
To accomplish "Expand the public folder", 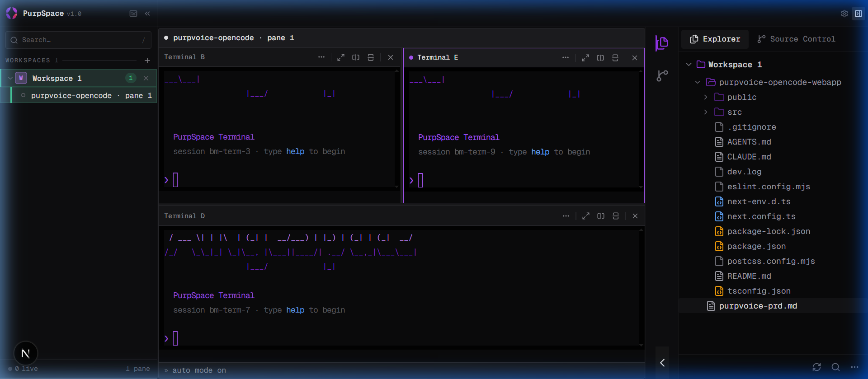I will point(706,97).
